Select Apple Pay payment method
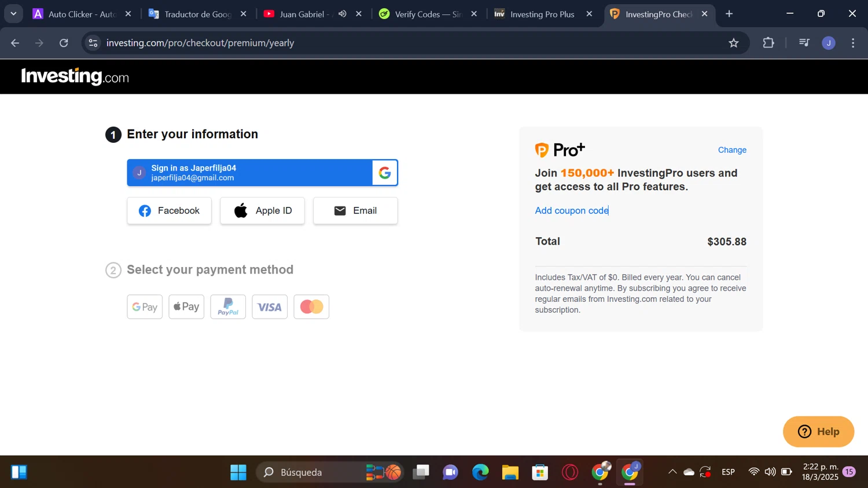 pyautogui.click(x=186, y=307)
